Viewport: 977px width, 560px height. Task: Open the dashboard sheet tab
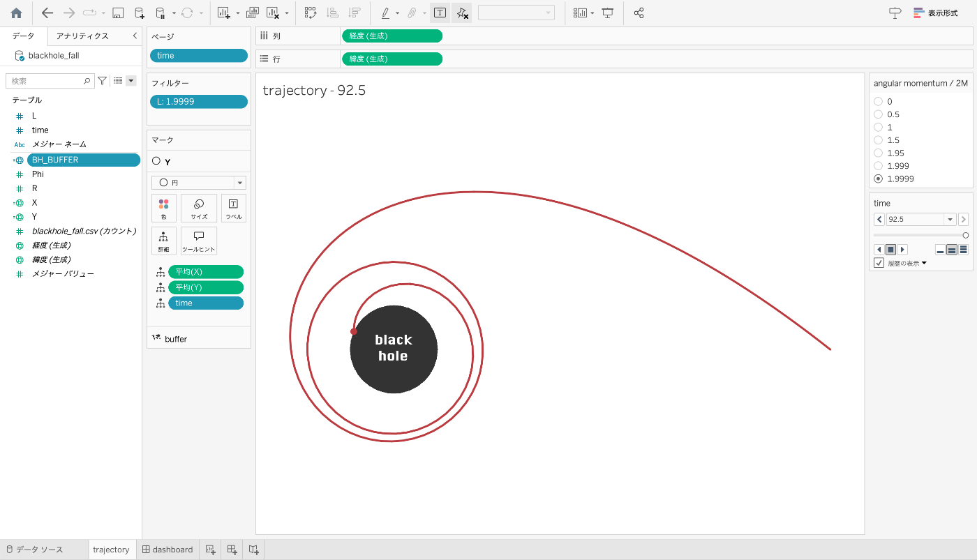tap(167, 550)
